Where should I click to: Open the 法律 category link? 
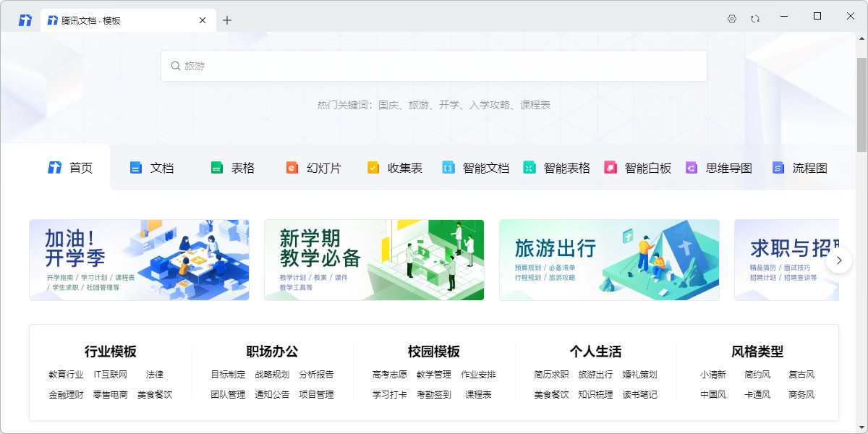click(x=155, y=375)
